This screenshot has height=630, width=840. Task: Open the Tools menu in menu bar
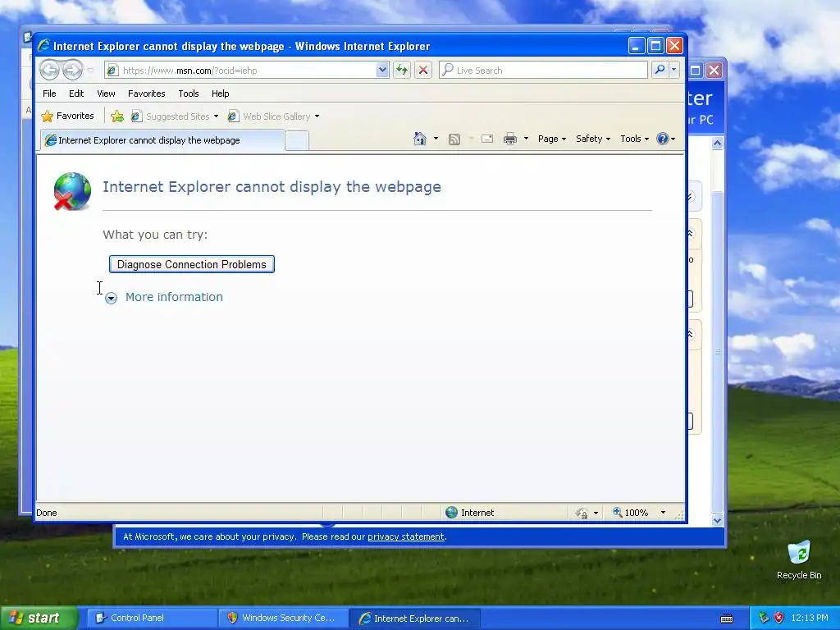pyautogui.click(x=189, y=94)
